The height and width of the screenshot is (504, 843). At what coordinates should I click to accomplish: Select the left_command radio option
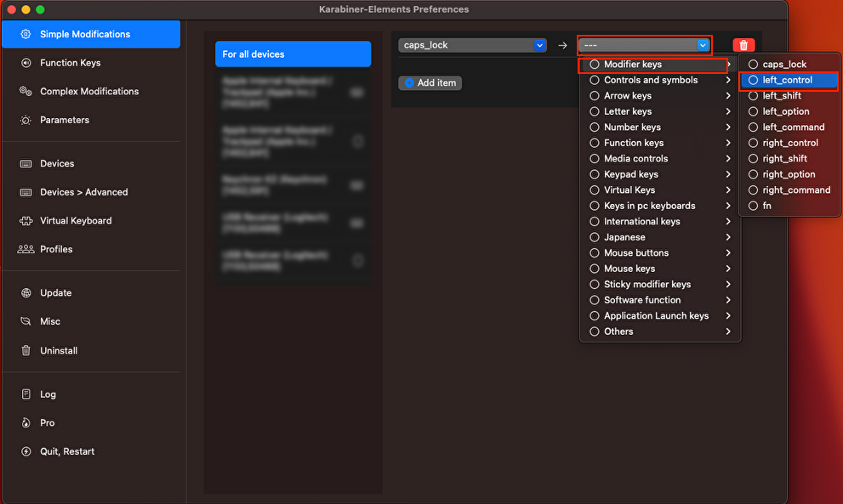pyautogui.click(x=753, y=127)
